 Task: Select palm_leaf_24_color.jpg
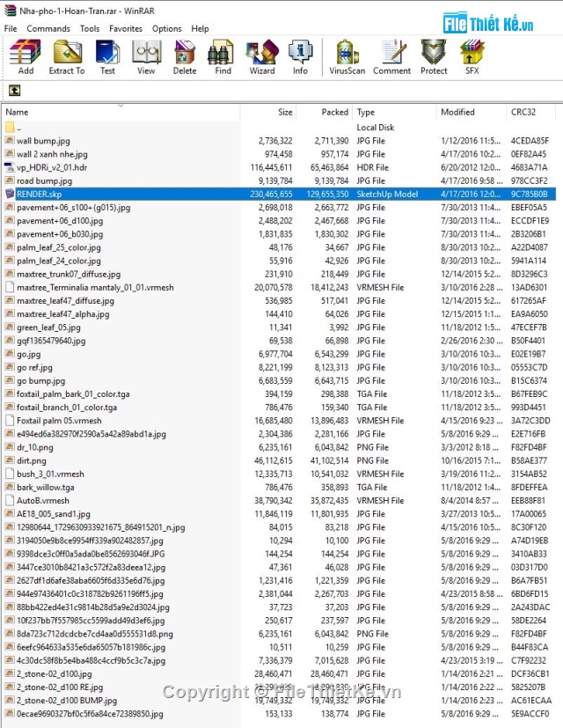pyautogui.click(x=58, y=261)
